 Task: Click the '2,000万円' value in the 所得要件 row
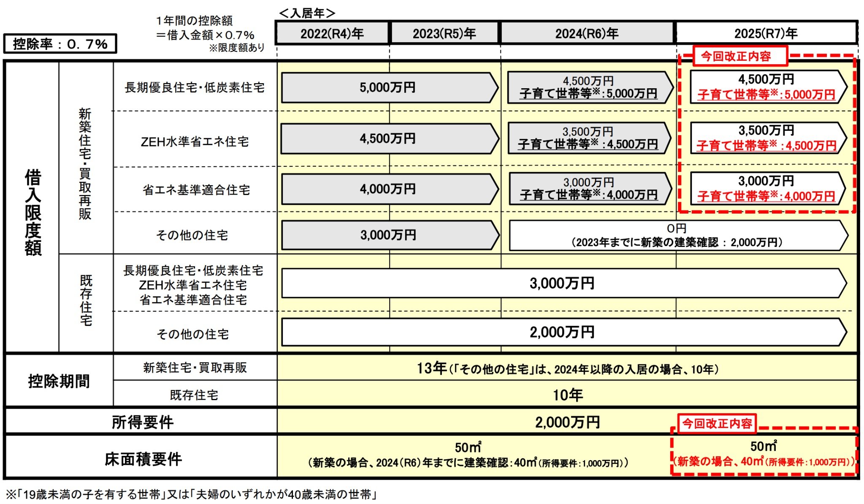point(567,422)
